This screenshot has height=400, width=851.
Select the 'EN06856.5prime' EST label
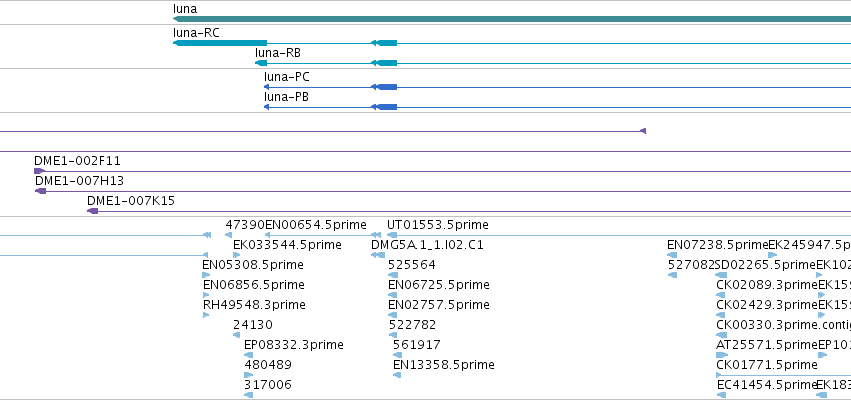(x=254, y=285)
